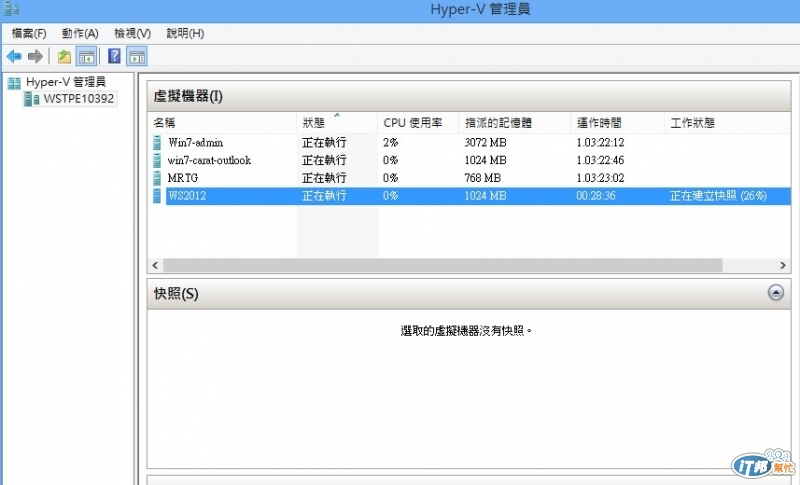Click the VM icon beside WS2012

157,196
